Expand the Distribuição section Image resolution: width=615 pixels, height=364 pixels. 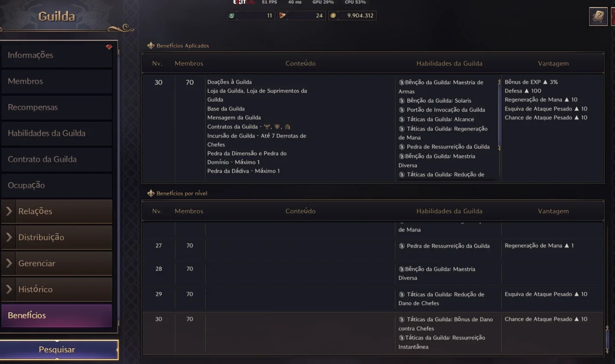(57, 237)
